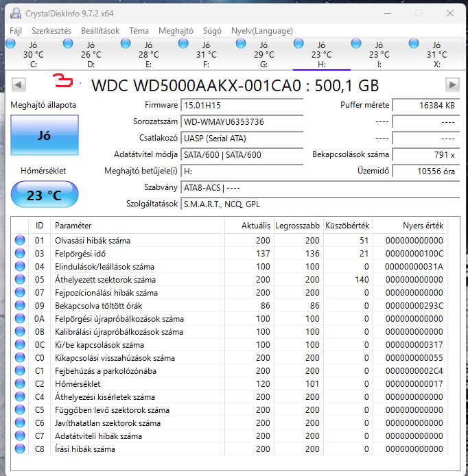Viewport: 468px width, 476px height.
Task: Click status icon of row C6 Javíthatatlan szektorok
Action: click(20, 423)
